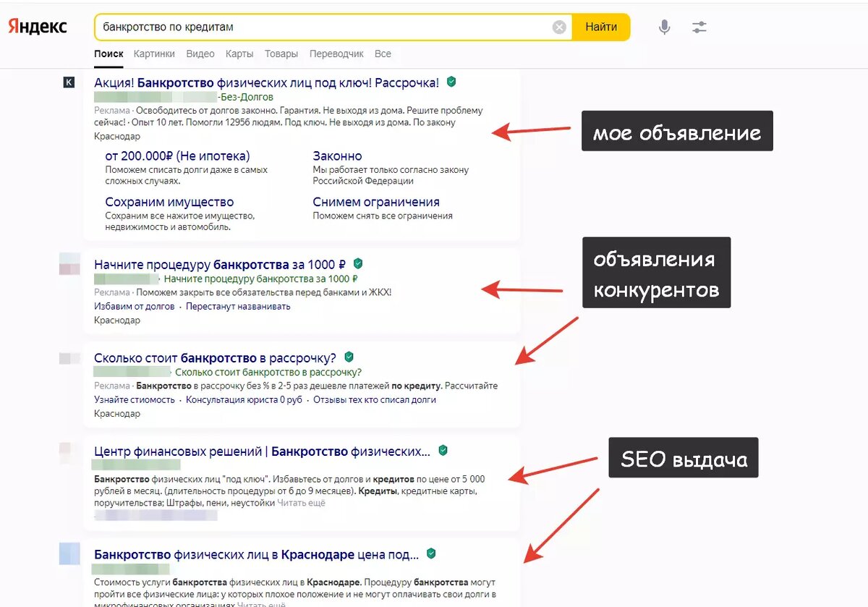The image size is (868, 607).
Task: Open the Узнайте стиомость quick link
Action: click(135, 399)
